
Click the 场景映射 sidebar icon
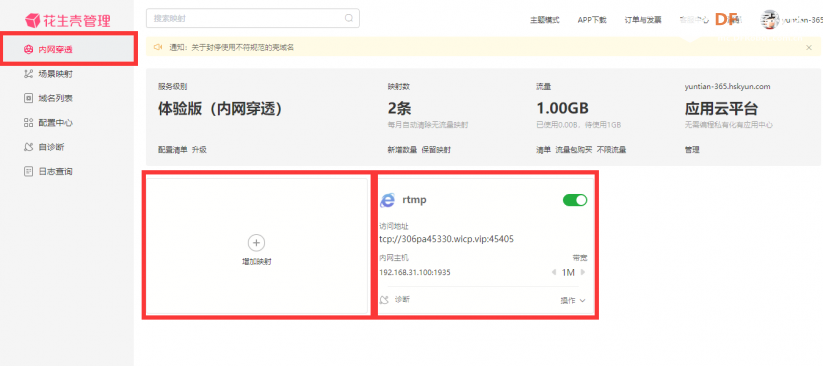coord(28,74)
